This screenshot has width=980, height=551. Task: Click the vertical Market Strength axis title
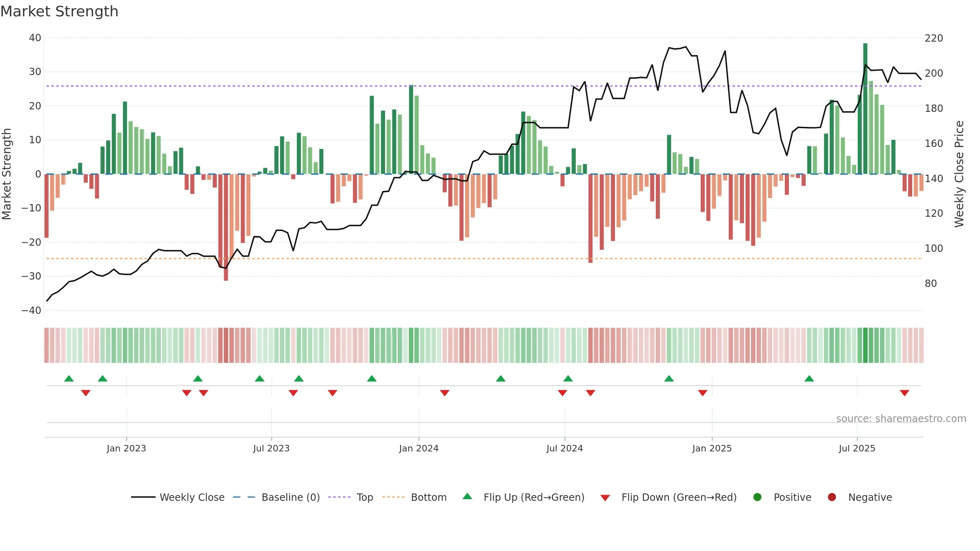[7, 174]
